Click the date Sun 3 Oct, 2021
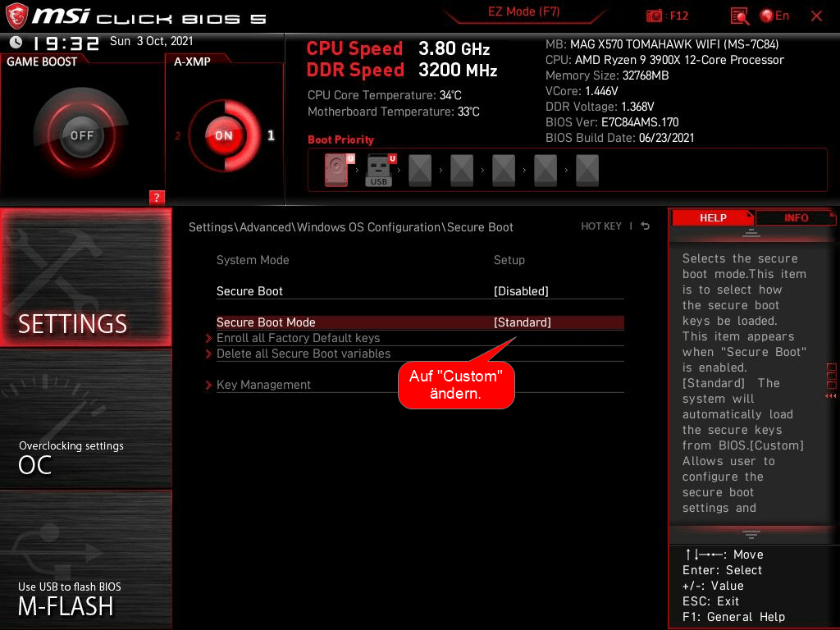 point(151,41)
